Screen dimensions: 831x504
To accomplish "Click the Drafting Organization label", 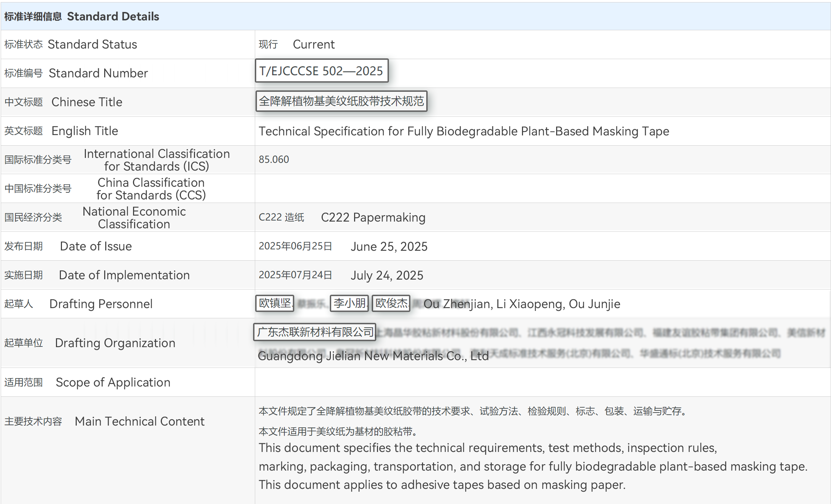I will pyautogui.click(x=115, y=343).
